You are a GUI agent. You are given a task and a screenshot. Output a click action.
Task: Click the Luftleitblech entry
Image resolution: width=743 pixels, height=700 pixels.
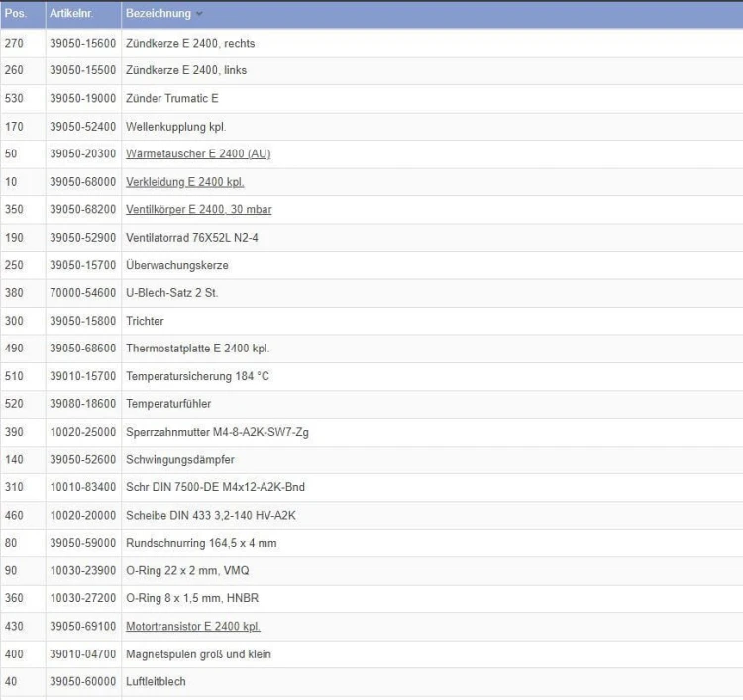156,681
